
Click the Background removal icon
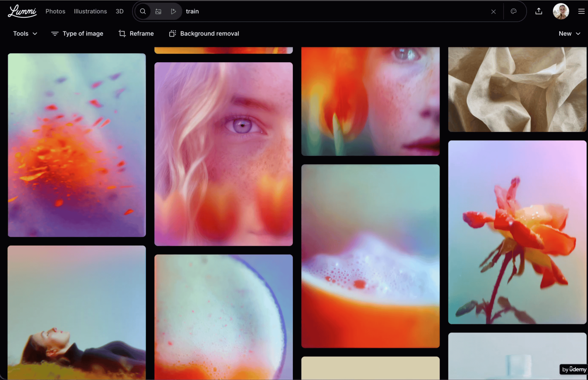tap(172, 33)
